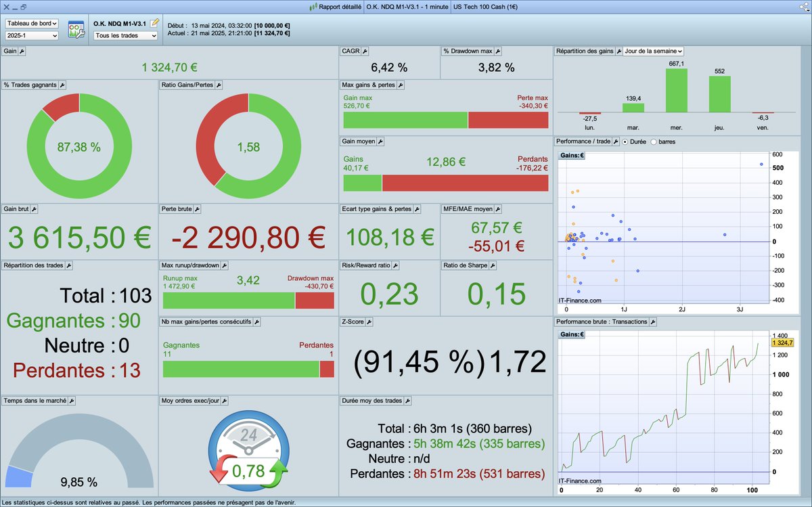This screenshot has height=507, width=812.
Task: Click the 552 Thursday bar
Action: coord(720,94)
